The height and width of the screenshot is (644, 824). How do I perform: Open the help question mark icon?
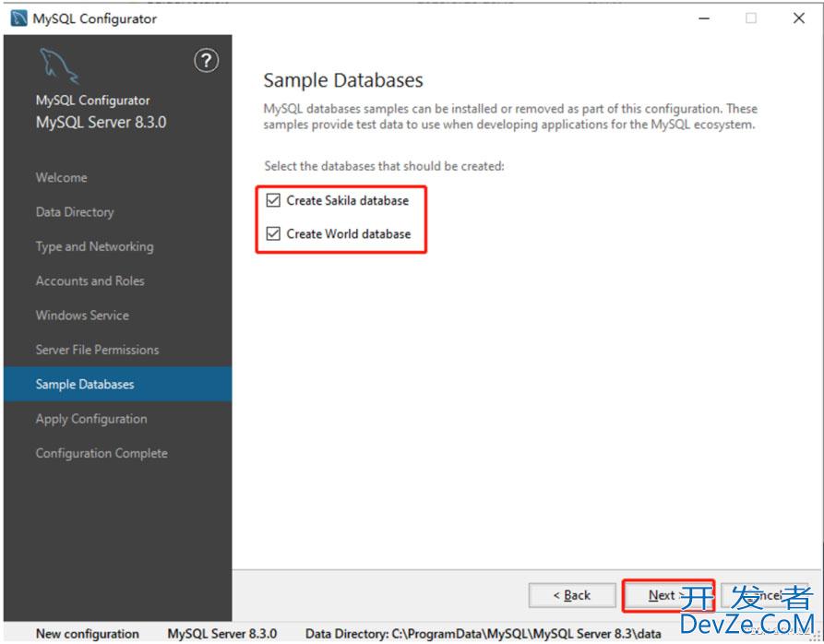tap(206, 60)
